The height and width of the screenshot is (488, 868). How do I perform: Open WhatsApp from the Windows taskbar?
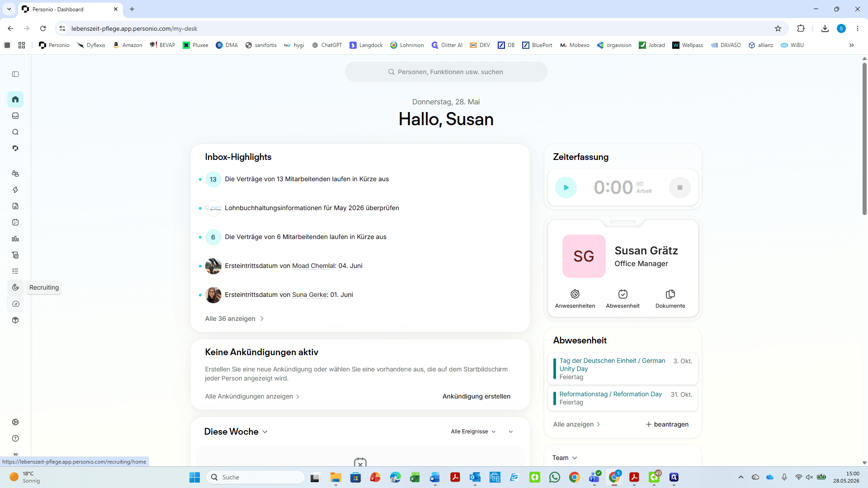(555, 477)
